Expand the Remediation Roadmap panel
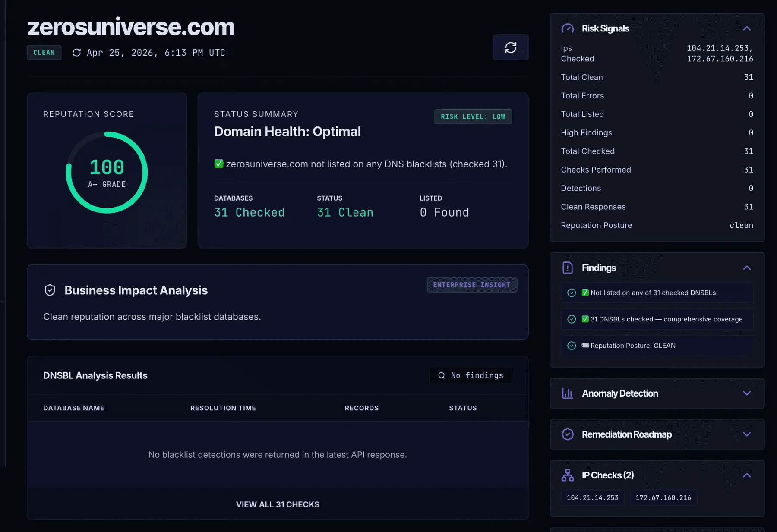This screenshot has width=777, height=532. (x=747, y=434)
